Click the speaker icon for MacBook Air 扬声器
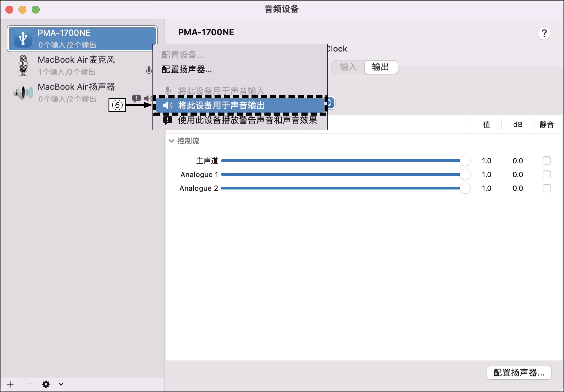The height and width of the screenshot is (392, 564). (23, 92)
